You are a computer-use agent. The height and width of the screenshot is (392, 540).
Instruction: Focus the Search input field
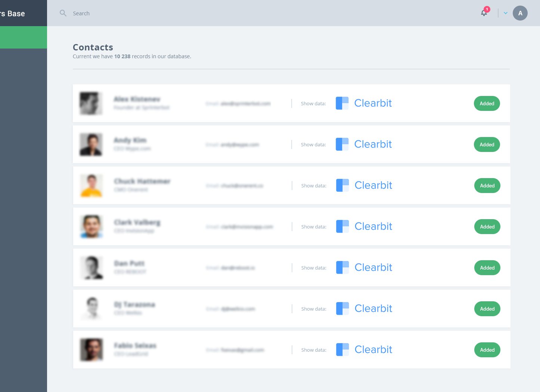[x=149, y=13]
